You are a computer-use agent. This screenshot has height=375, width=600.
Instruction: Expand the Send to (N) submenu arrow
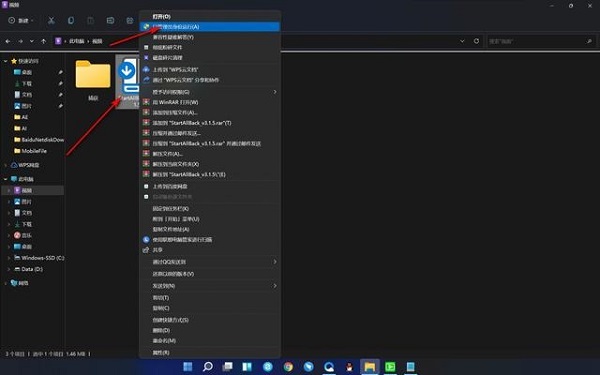coord(275,286)
